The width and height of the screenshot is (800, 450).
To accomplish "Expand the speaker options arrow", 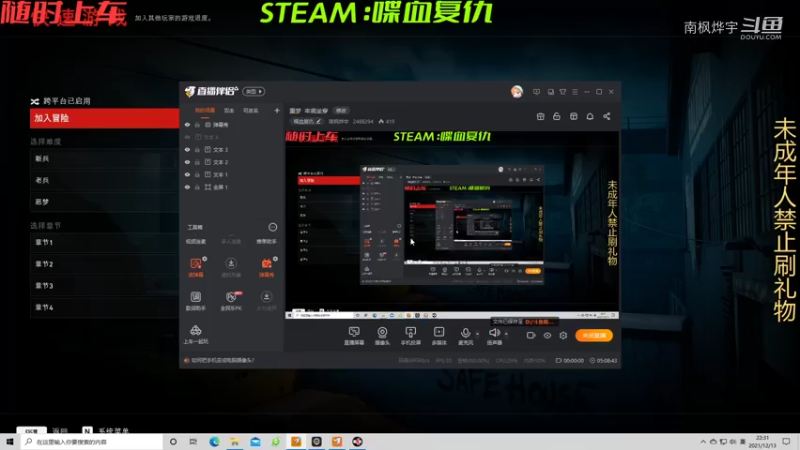I will click(506, 334).
